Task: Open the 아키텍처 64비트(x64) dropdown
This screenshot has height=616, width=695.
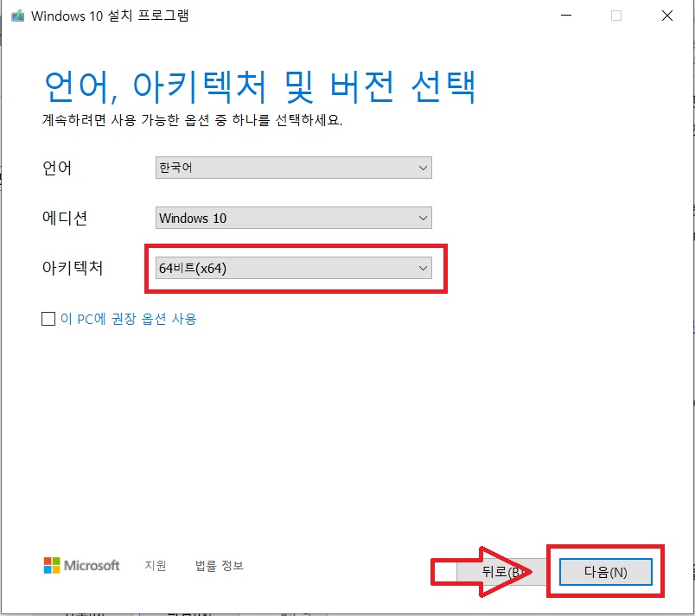Action: pos(293,268)
